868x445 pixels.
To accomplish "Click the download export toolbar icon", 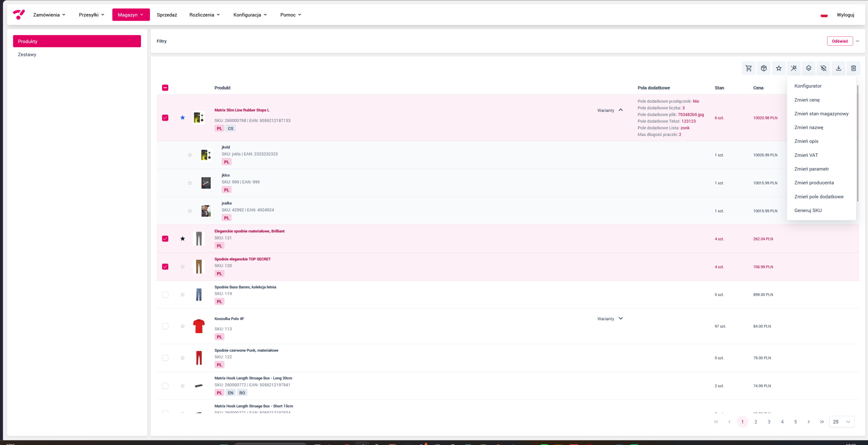I will 839,68.
